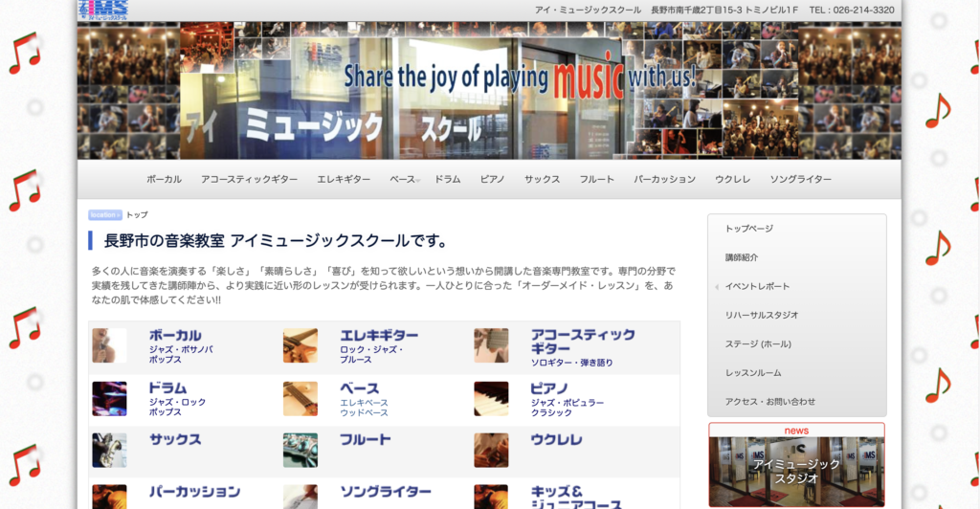Click the ソングライター thumbnail image
980x509 pixels.
(x=300, y=498)
